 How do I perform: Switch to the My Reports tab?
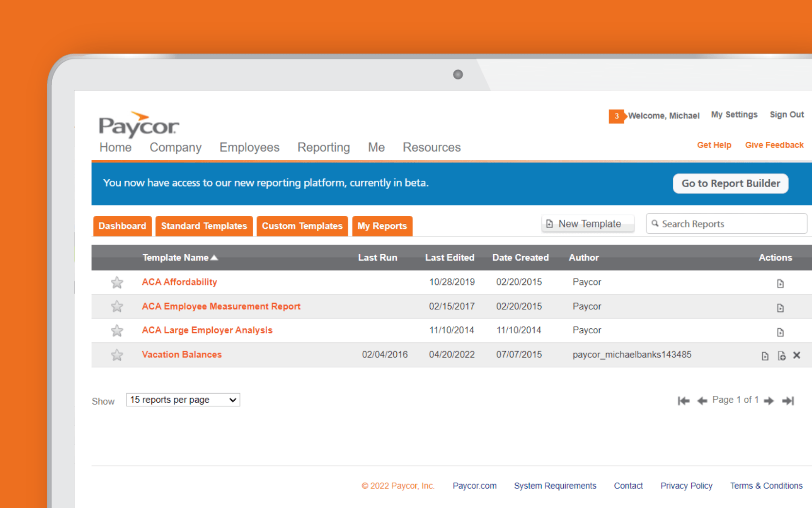[382, 226]
